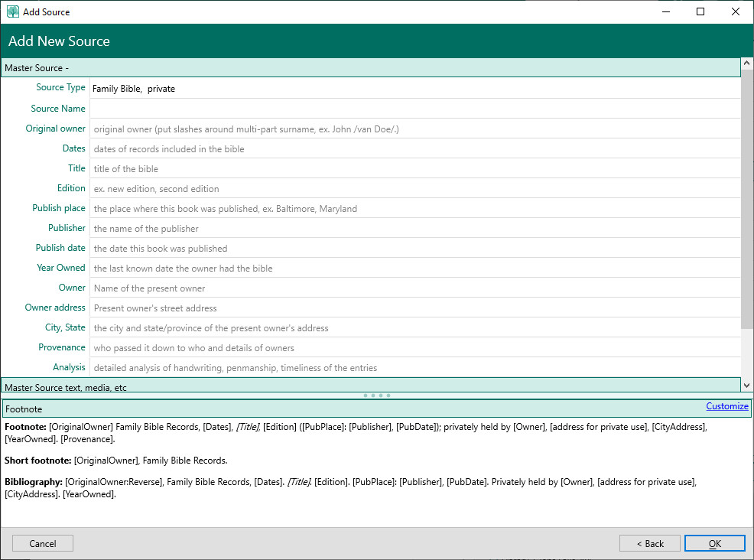Click the Title of the bible field
Screen dimensions: 754x560
click(414, 169)
